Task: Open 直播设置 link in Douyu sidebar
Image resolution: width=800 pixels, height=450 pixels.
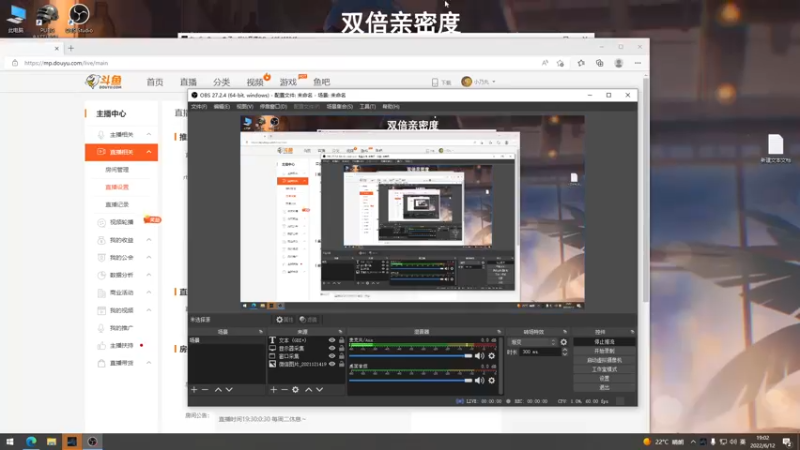Action: click(117, 187)
